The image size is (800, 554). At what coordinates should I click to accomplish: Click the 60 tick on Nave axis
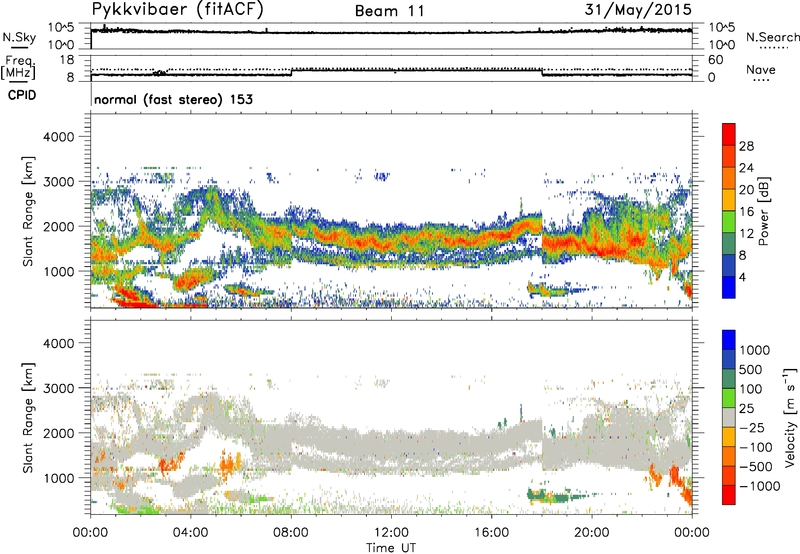coord(716,60)
